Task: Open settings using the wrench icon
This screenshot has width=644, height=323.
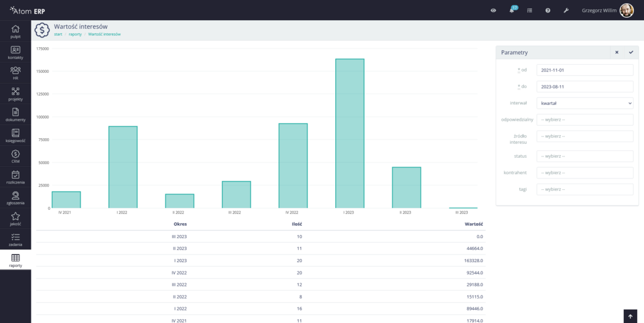Action: (x=566, y=11)
